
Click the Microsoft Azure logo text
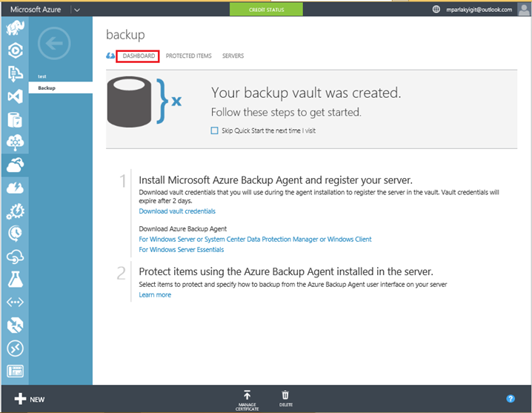coord(36,10)
